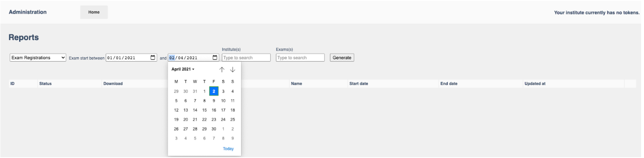Focus the Institute(s) search field
644x158 pixels.
[246, 58]
